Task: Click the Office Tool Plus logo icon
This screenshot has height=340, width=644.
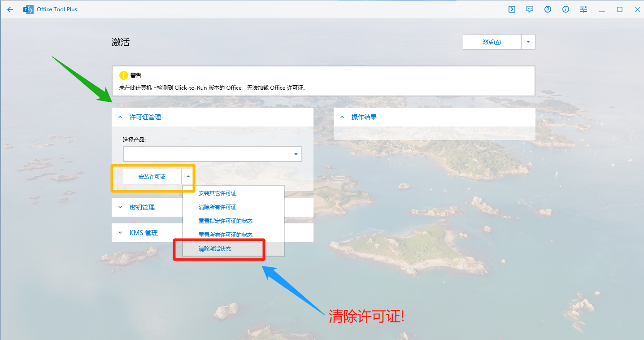Action: (x=28, y=9)
